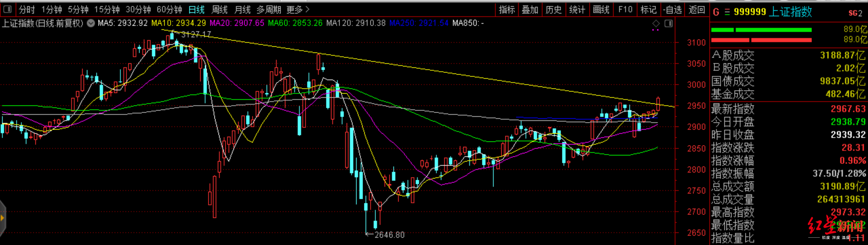Toggle the left panel layout icon
868x245 pixels.
pos(8,10)
